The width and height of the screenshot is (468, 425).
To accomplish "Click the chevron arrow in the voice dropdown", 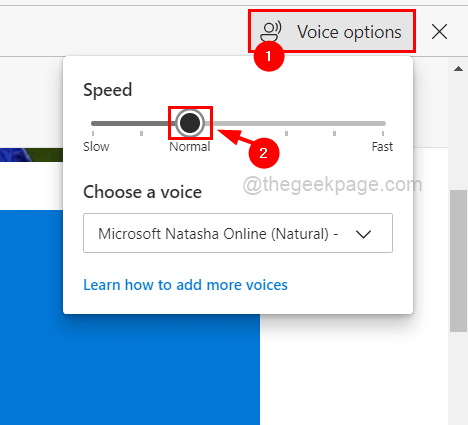I will (x=363, y=234).
